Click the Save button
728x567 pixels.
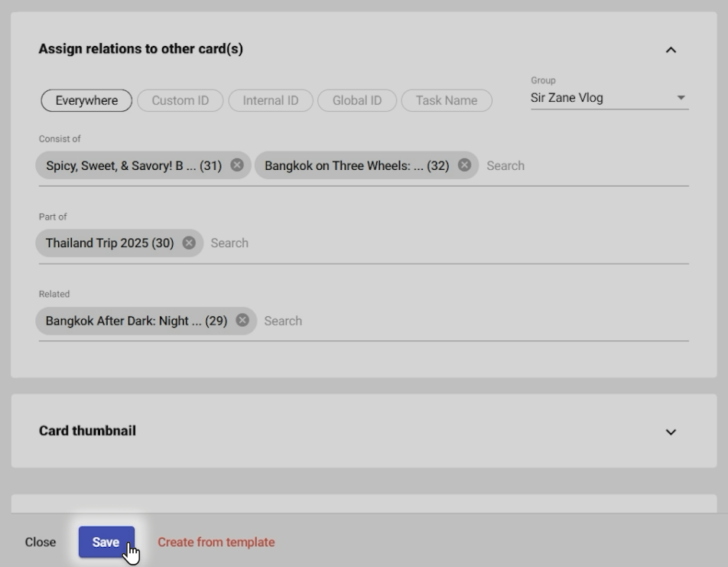[106, 542]
